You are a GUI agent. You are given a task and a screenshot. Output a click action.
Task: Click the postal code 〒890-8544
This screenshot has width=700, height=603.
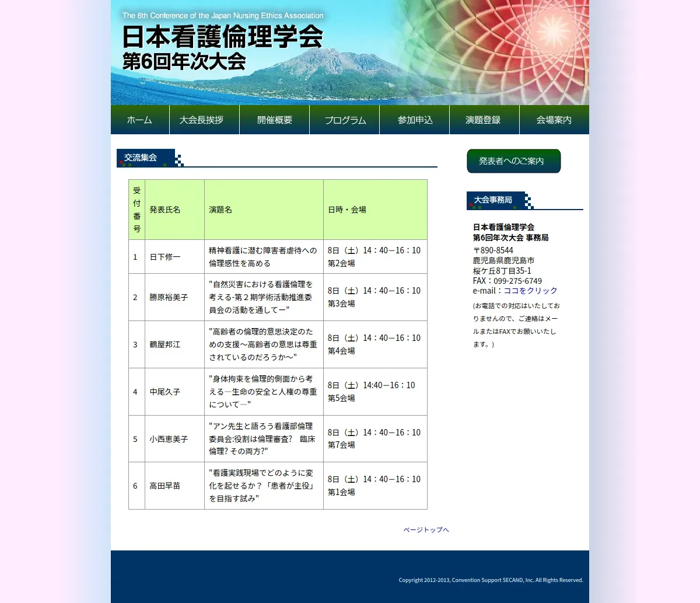point(493,250)
